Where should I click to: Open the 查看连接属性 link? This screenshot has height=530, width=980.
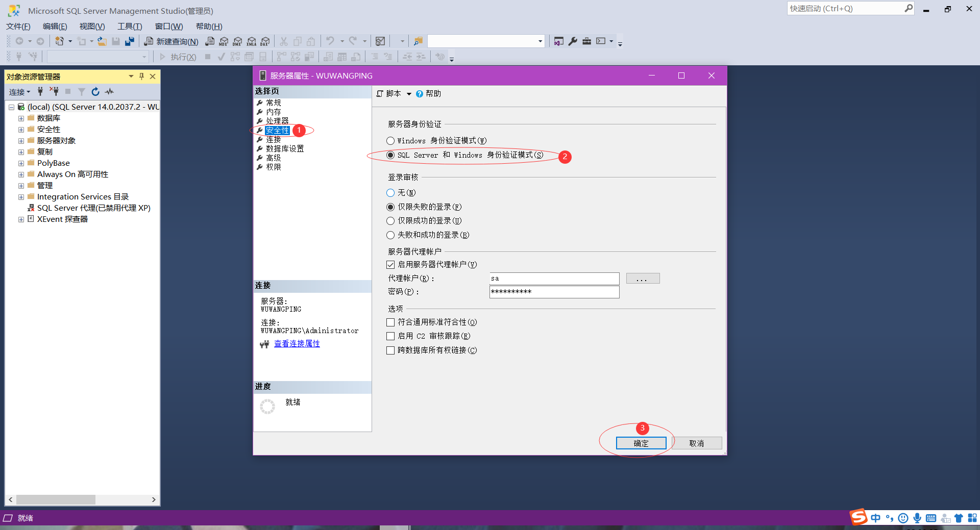coord(297,344)
